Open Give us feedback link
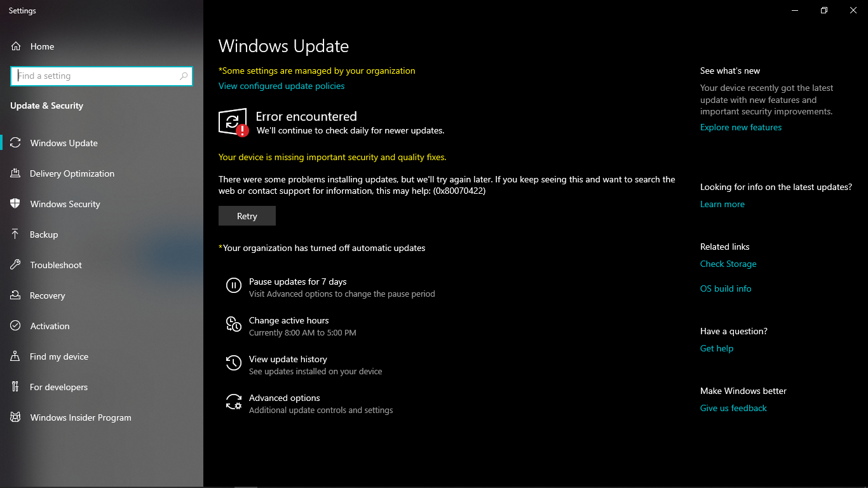The image size is (868, 488). tap(733, 408)
